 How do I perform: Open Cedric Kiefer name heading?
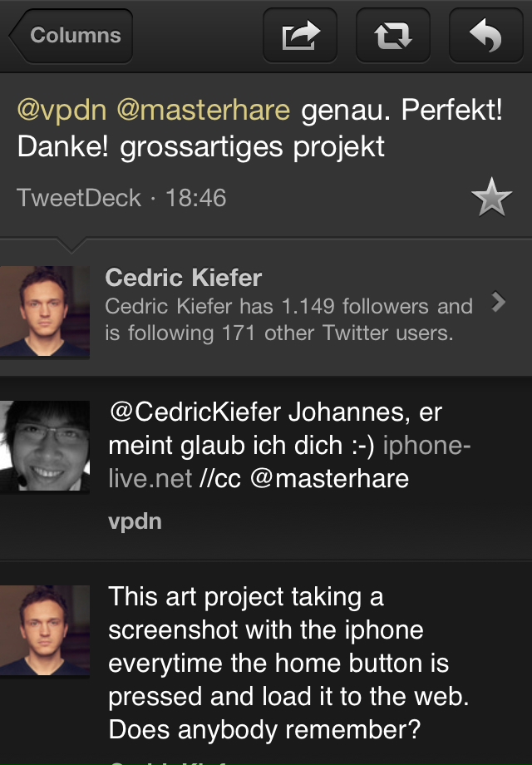184,278
